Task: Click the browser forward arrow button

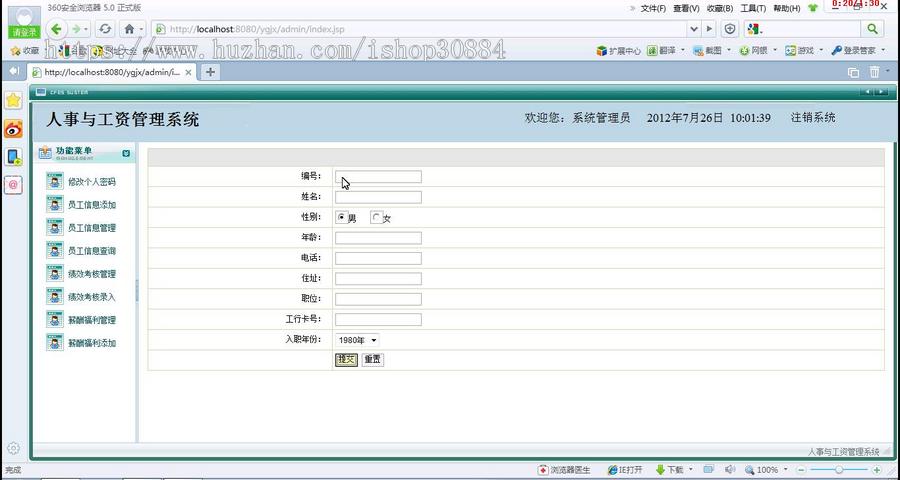Action: point(76,29)
